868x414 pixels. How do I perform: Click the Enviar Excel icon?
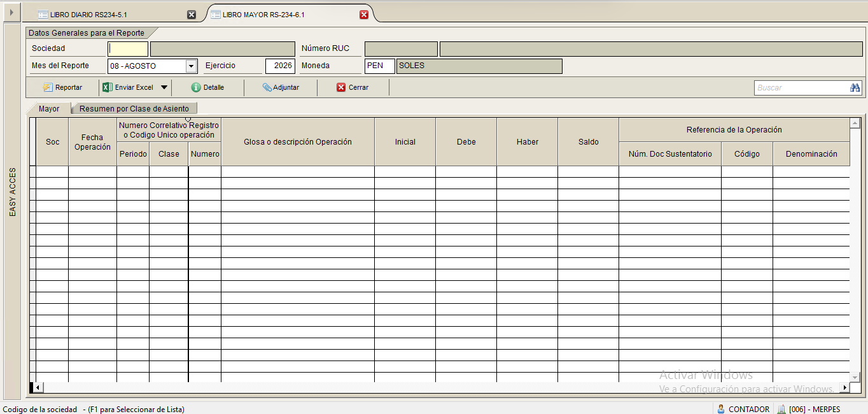[108, 87]
